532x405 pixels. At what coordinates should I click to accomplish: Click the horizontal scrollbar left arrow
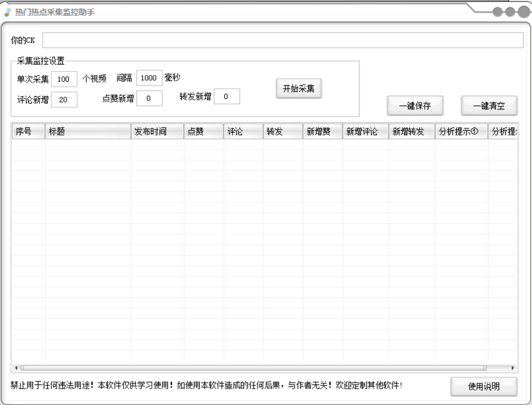coord(15,367)
